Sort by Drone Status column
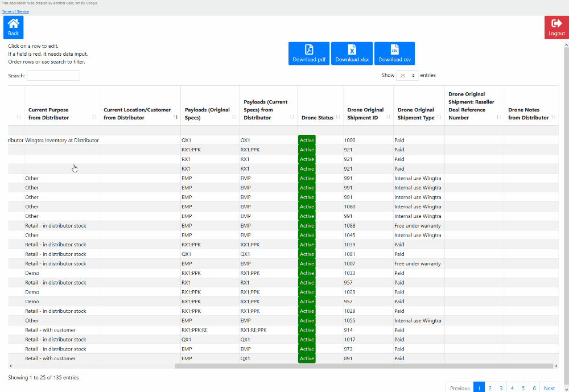The width and height of the screenshot is (569, 392). 320,118
